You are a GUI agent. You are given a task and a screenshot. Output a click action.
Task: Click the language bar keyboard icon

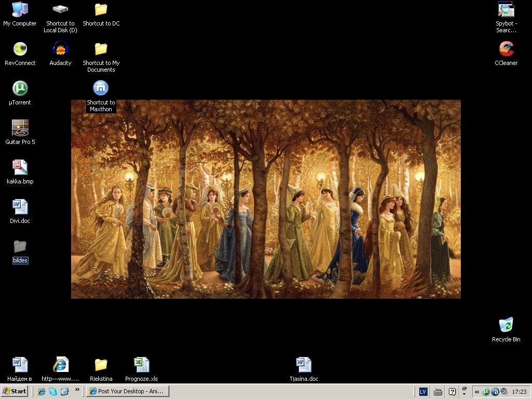click(438, 392)
